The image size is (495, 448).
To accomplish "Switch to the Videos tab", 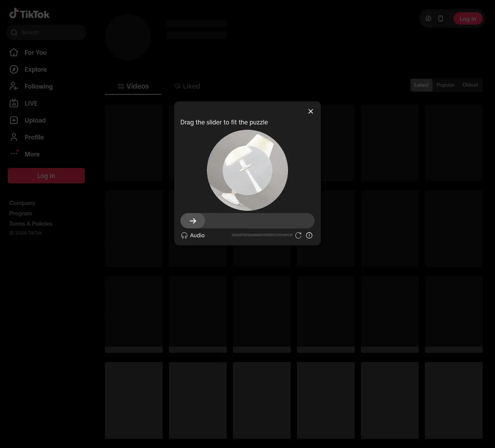I will (x=133, y=86).
